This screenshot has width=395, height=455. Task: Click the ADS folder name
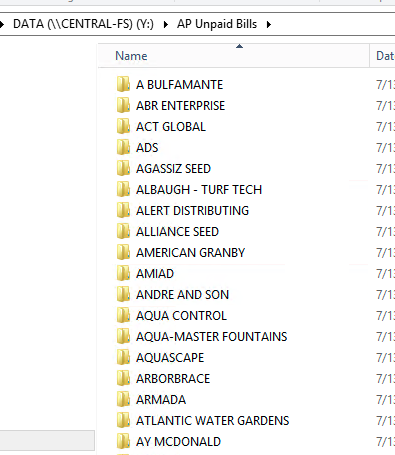pyautogui.click(x=147, y=148)
